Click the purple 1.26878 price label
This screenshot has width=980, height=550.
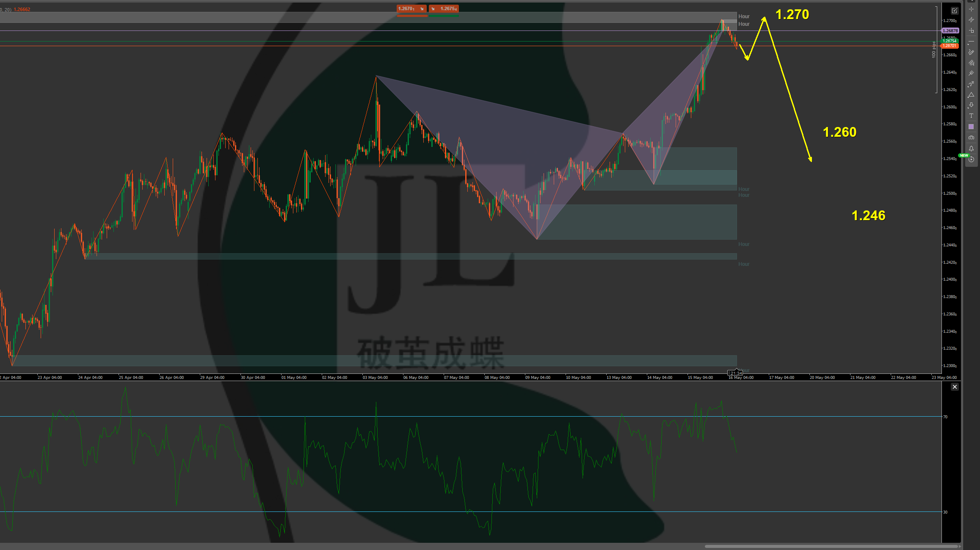pyautogui.click(x=950, y=30)
